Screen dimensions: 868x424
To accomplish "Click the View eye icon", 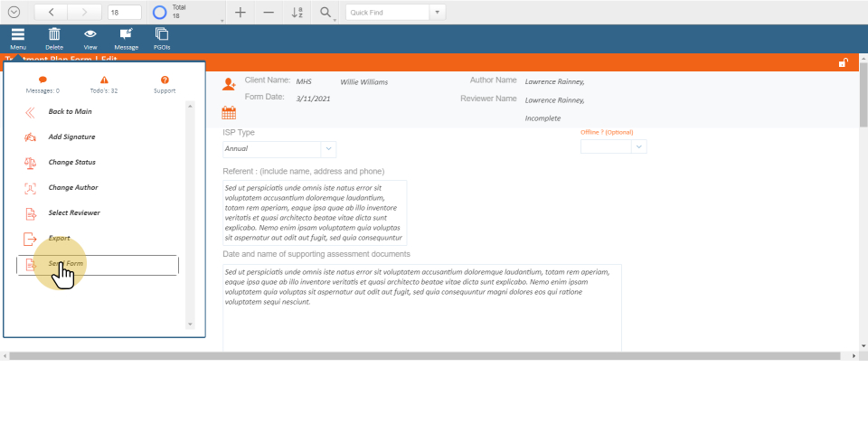I will [x=90, y=34].
